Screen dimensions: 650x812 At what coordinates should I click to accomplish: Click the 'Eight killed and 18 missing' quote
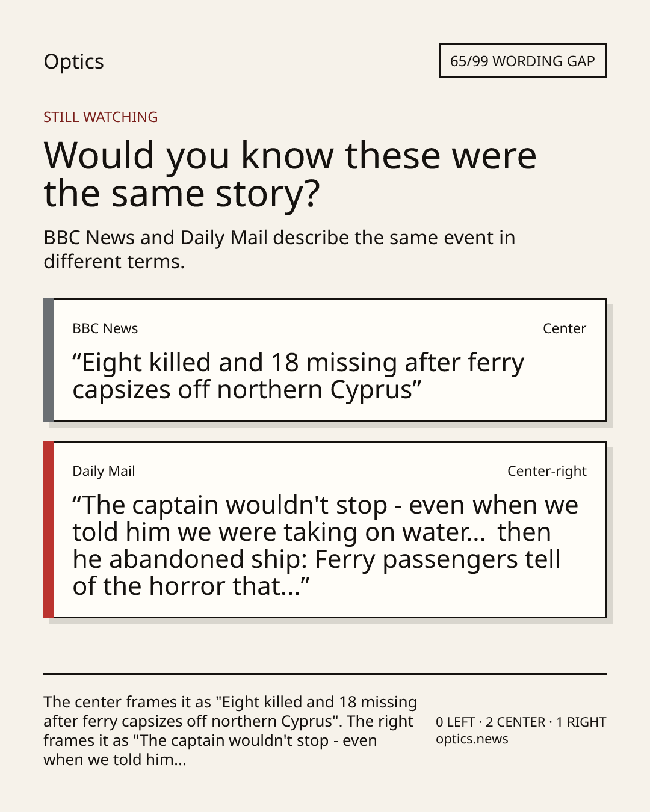[x=299, y=376]
